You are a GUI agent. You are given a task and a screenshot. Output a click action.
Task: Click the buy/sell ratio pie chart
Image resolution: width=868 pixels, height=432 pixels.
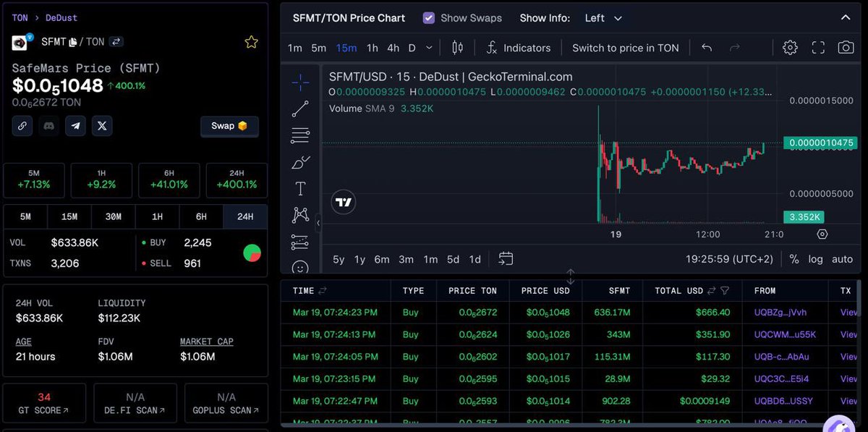(x=252, y=253)
